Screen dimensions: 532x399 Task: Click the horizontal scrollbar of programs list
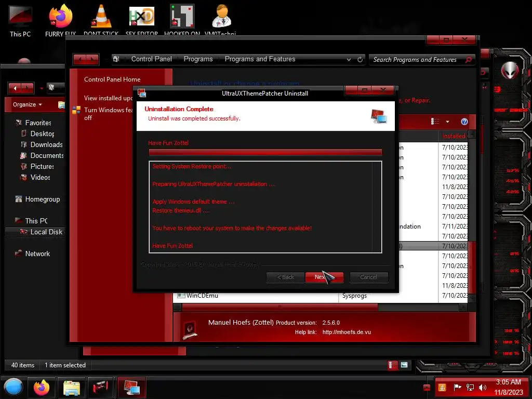coord(280,307)
